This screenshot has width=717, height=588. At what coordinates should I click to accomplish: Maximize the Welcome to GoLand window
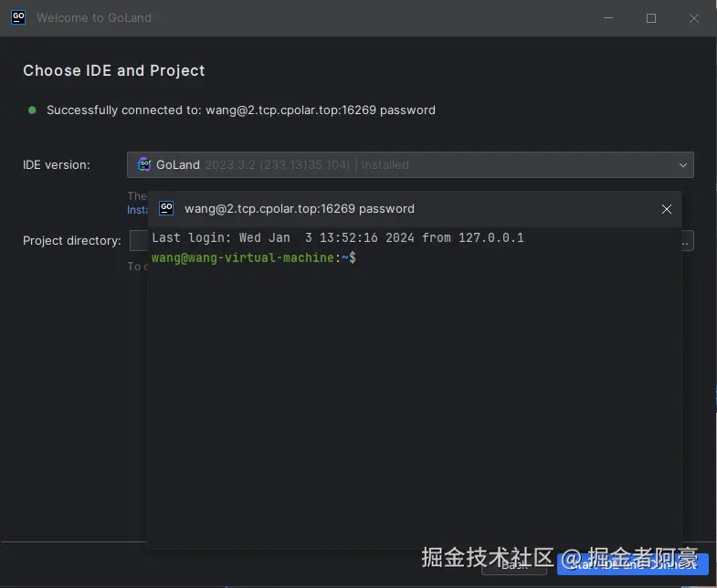click(x=651, y=18)
